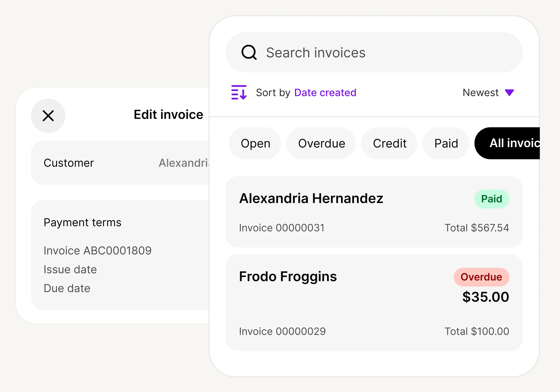Click the search magnifier icon
Screen dimensions: 560x392
(x=249, y=52)
